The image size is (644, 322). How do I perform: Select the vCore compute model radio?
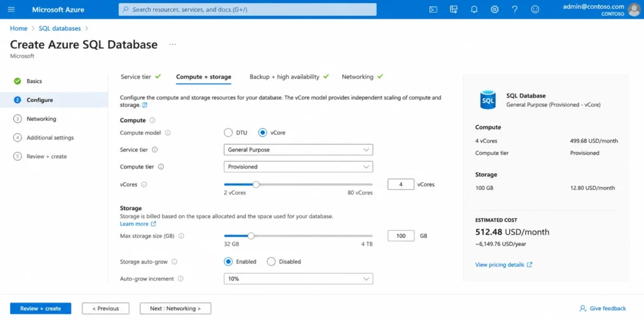coord(262,133)
